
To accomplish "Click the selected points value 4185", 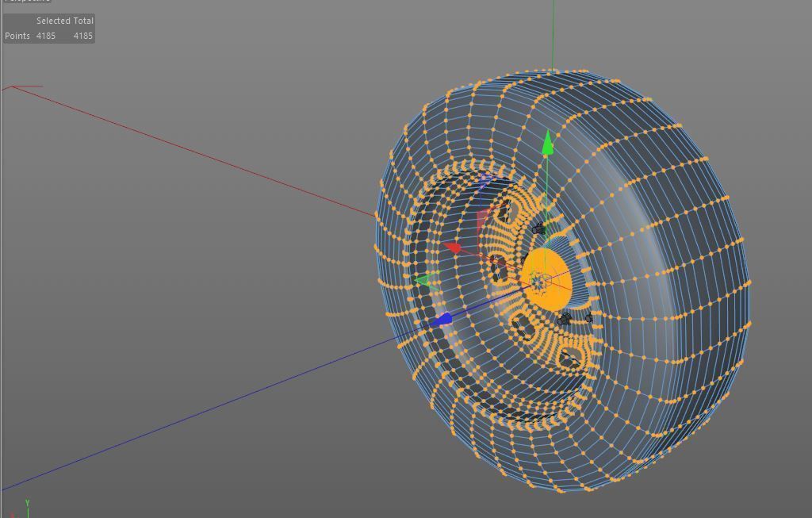I will (45, 36).
